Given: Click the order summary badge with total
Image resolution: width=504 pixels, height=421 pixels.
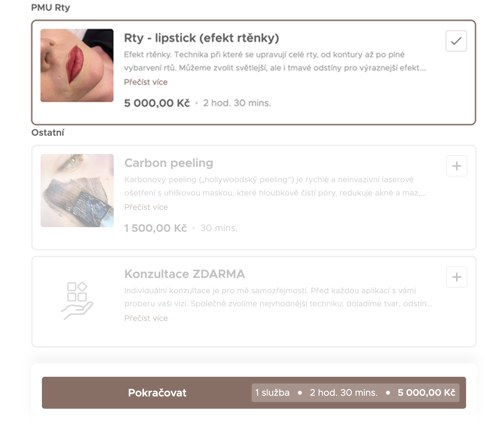Looking at the screenshot, I should click(x=355, y=393).
